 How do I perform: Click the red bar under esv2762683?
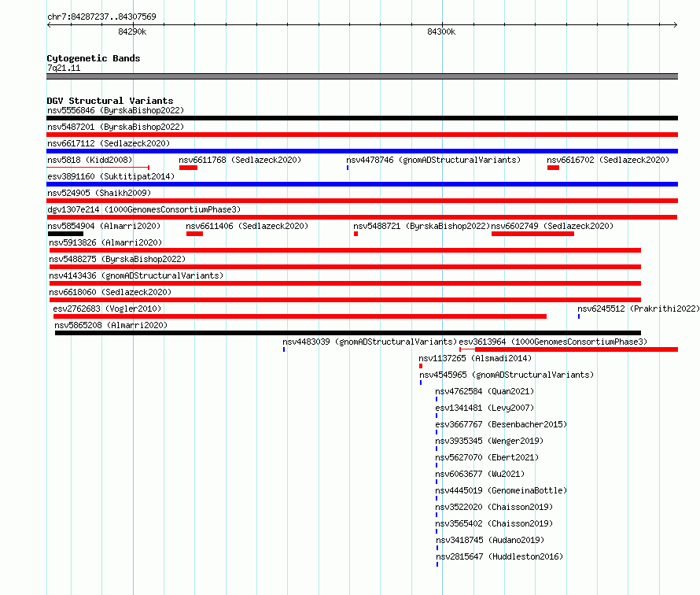click(x=300, y=316)
